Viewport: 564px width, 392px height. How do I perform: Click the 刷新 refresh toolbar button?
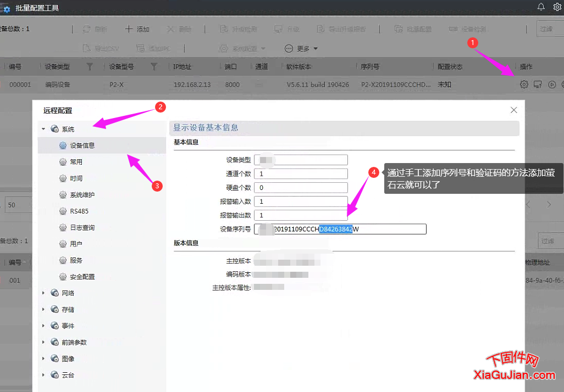[x=95, y=29]
